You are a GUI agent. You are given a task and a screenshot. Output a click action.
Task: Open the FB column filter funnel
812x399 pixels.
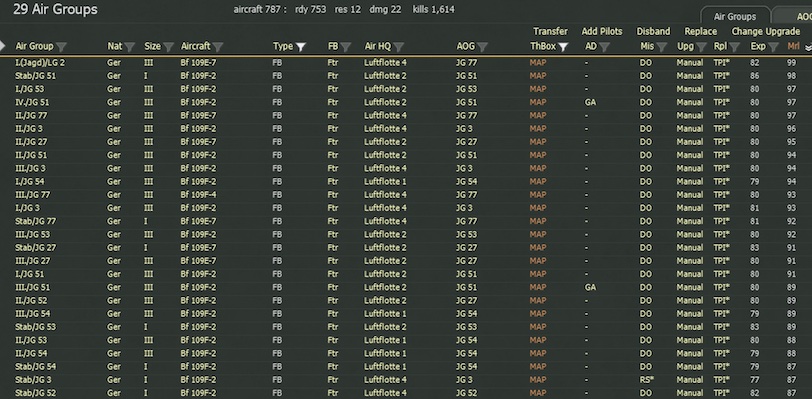(345, 47)
